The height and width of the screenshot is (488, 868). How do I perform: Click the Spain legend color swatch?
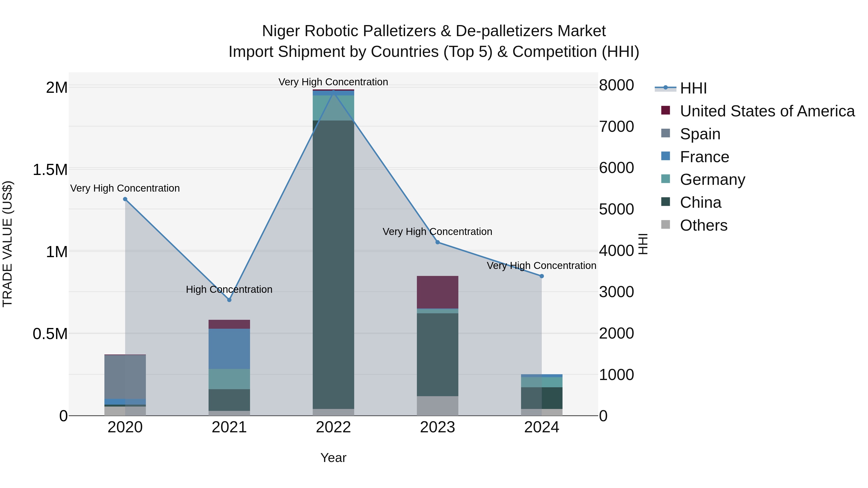click(x=665, y=133)
